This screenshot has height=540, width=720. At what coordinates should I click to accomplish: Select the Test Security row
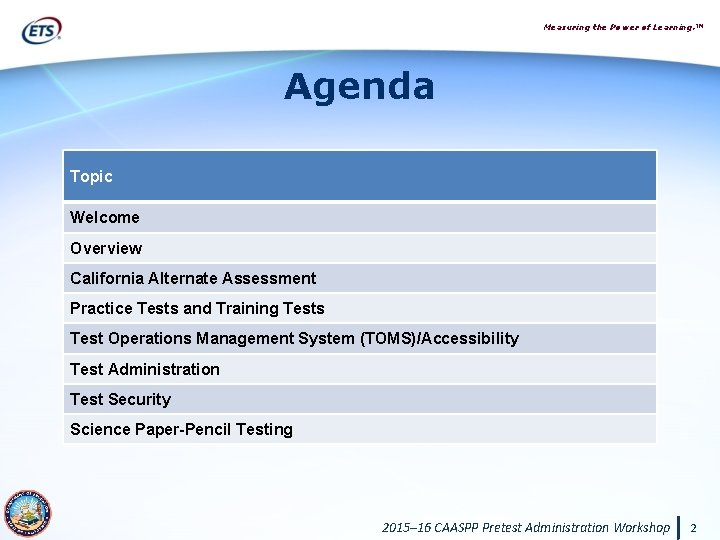click(x=360, y=399)
